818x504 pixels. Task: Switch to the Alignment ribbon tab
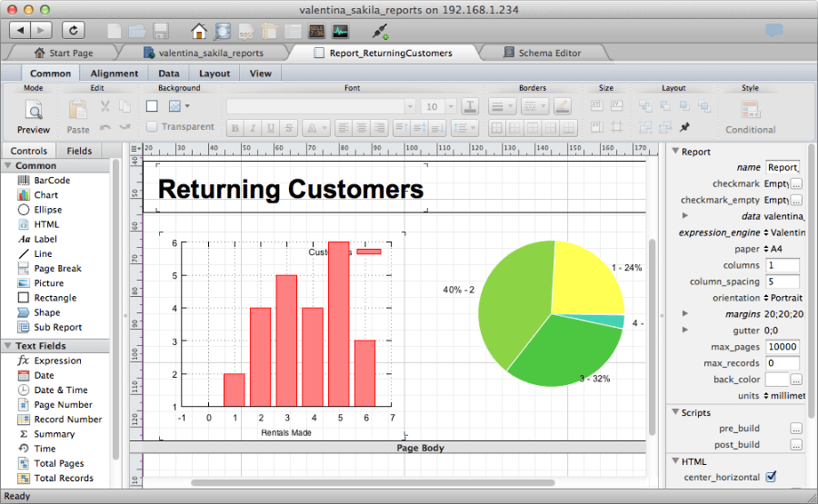115,74
